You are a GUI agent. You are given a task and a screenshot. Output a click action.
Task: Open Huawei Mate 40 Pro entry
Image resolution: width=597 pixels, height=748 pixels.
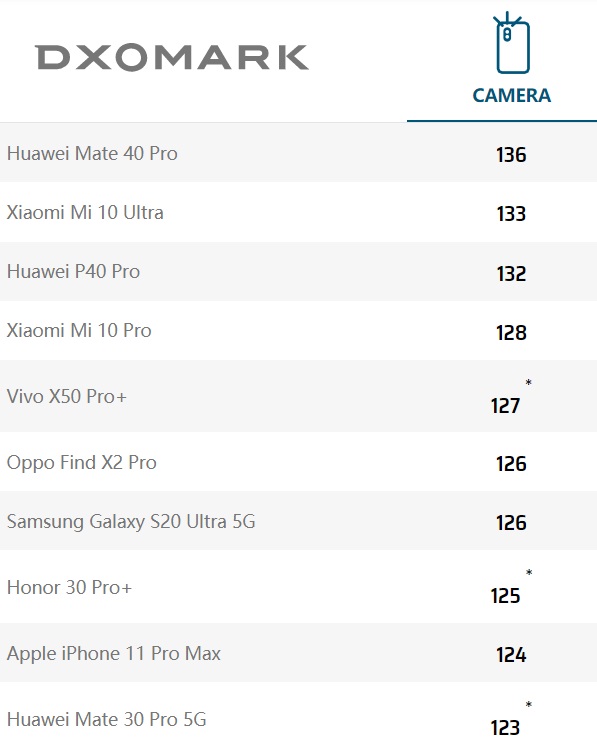92,154
